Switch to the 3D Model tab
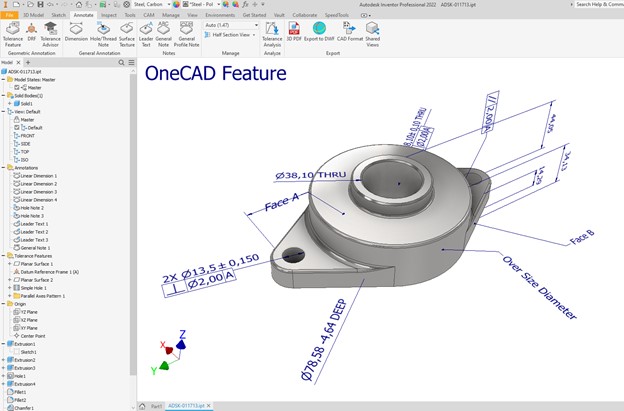The height and width of the screenshot is (411, 624). click(33, 15)
